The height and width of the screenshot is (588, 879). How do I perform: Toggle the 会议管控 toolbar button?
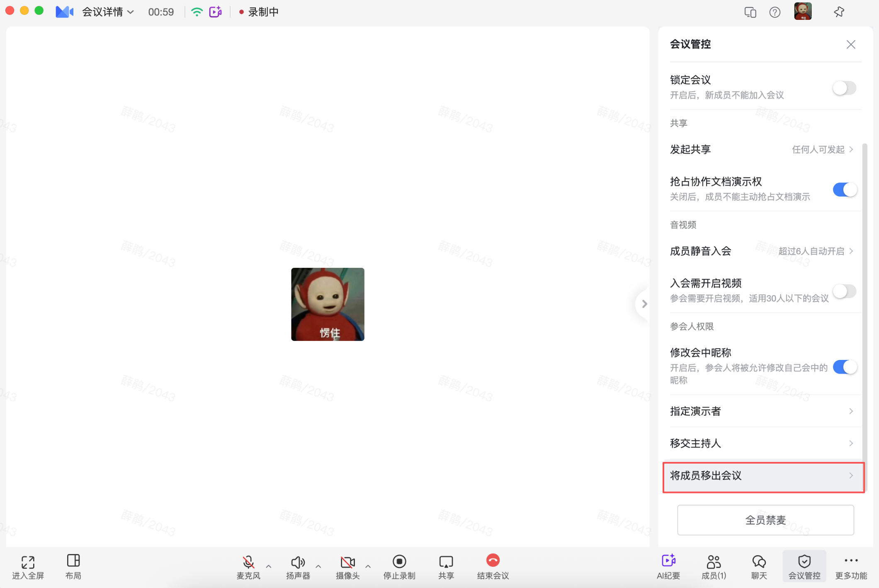[x=804, y=567]
